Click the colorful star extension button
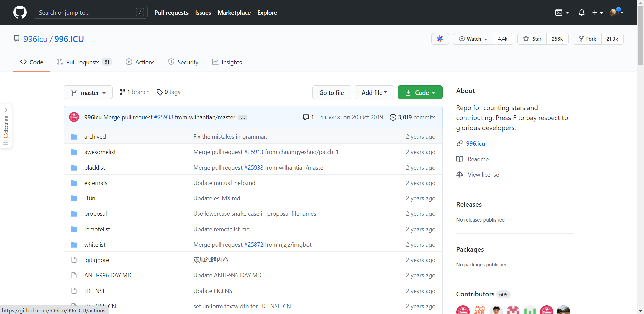The image size is (644, 314). [x=440, y=39]
